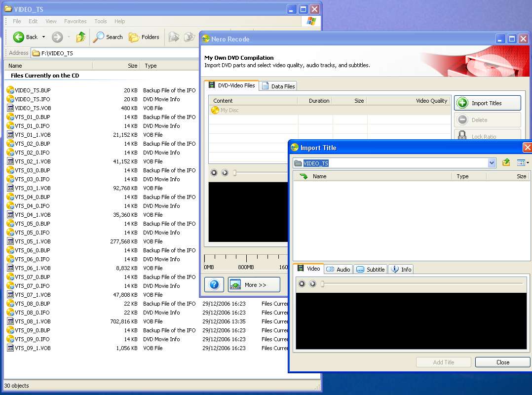This screenshot has width=532, height=395.
Task: Select the VIDEO_TS.VOB file
Action: tap(33, 108)
